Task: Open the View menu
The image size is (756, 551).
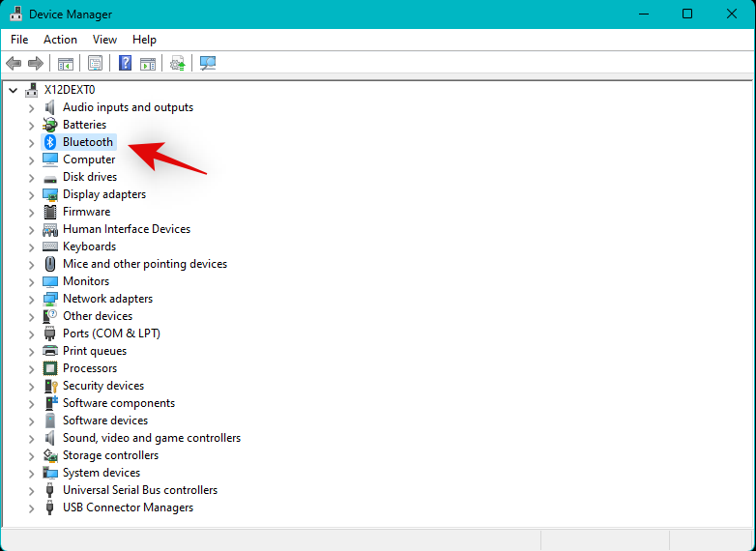Action: click(104, 40)
